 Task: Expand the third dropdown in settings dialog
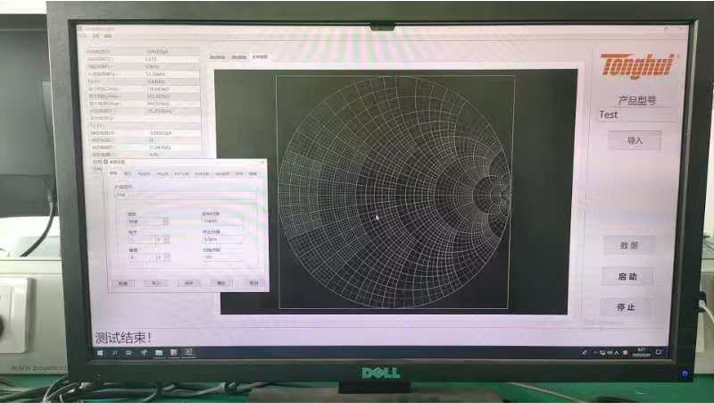click(x=166, y=258)
